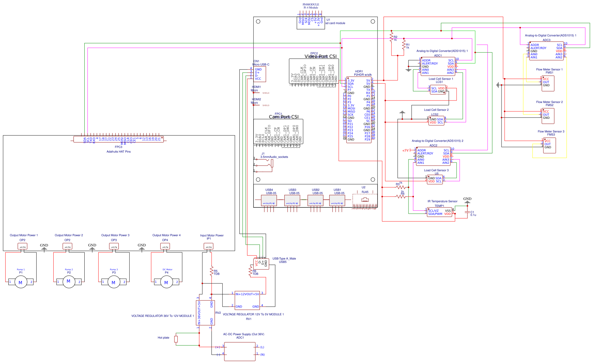
Task: Select the 36V to 12V regulator block
Action: click(205, 313)
